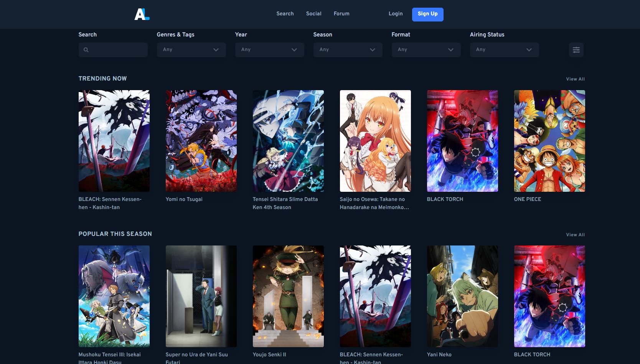Open Super no Ura de Yani Suu cover
Image resolution: width=640 pixels, height=364 pixels.
201,296
